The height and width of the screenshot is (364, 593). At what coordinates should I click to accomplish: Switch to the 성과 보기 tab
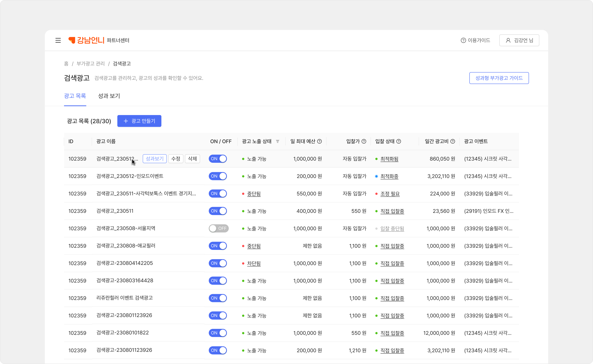click(109, 96)
